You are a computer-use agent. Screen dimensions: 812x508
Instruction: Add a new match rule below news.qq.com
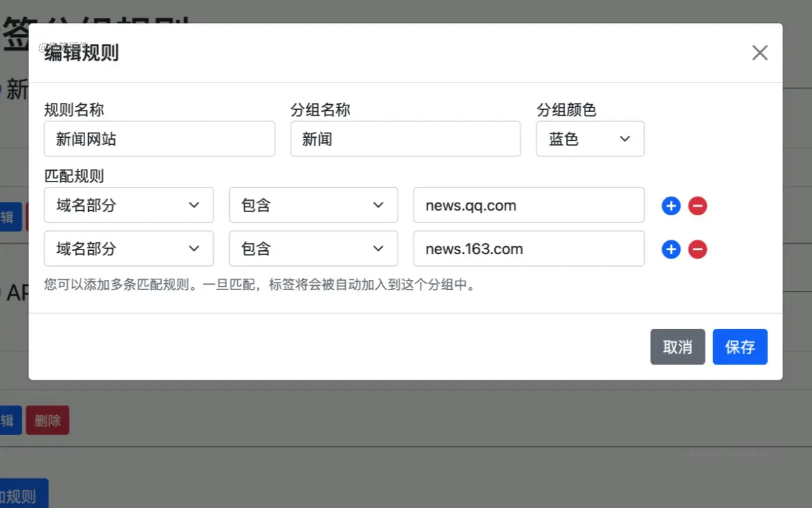coord(671,205)
